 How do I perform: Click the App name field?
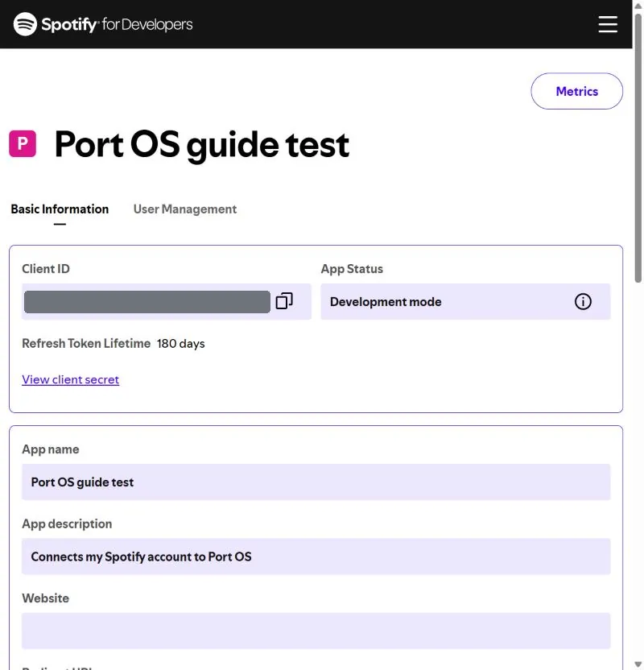point(316,482)
